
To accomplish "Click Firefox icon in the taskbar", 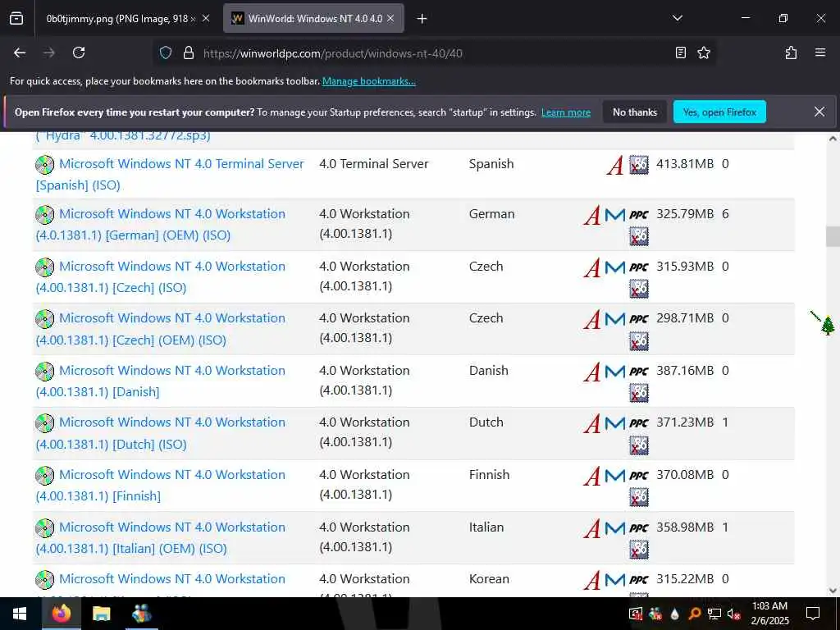I will coord(61,614).
